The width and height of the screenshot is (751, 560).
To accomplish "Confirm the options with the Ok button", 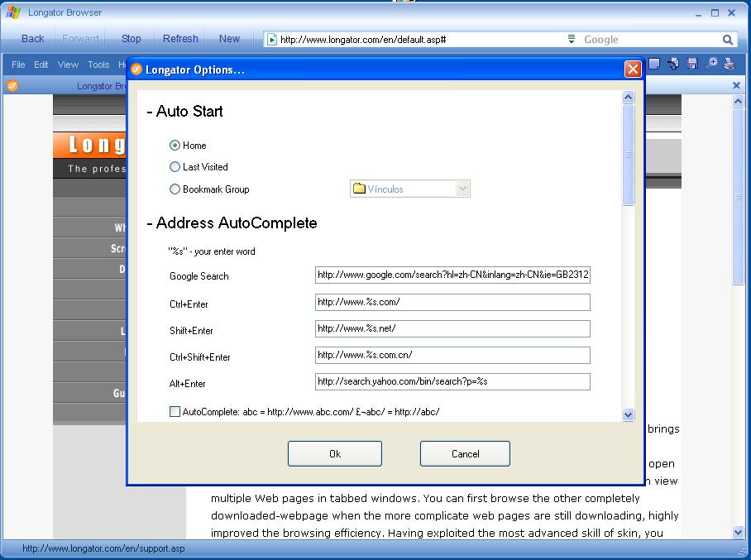I will (335, 453).
